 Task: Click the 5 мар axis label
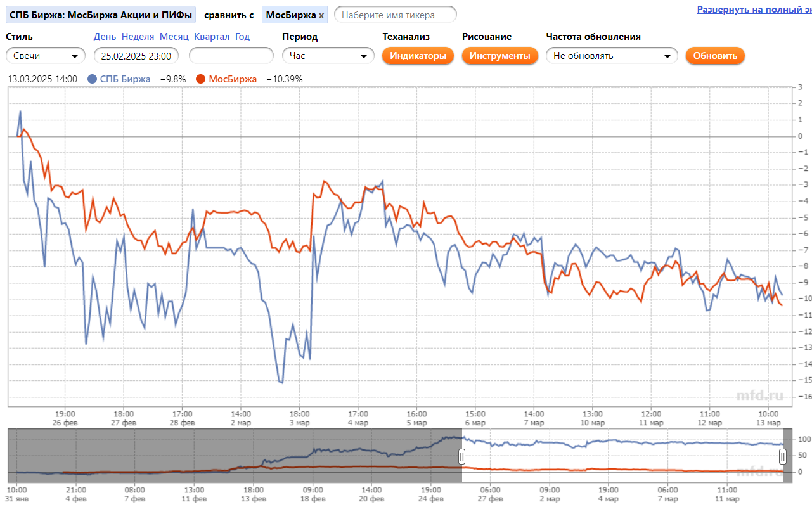coord(416,423)
